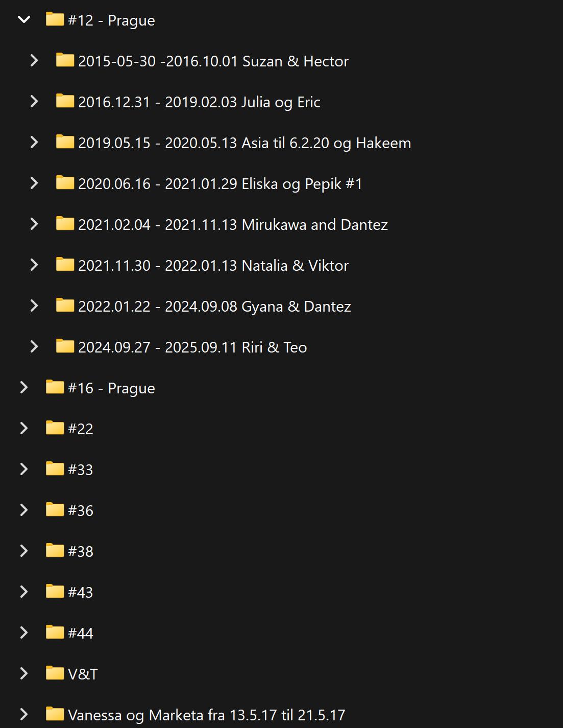The width and height of the screenshot is (563, 728).
Task: Expand the Julia og Eric folder chevron
Action: click(x=34, y=102)
